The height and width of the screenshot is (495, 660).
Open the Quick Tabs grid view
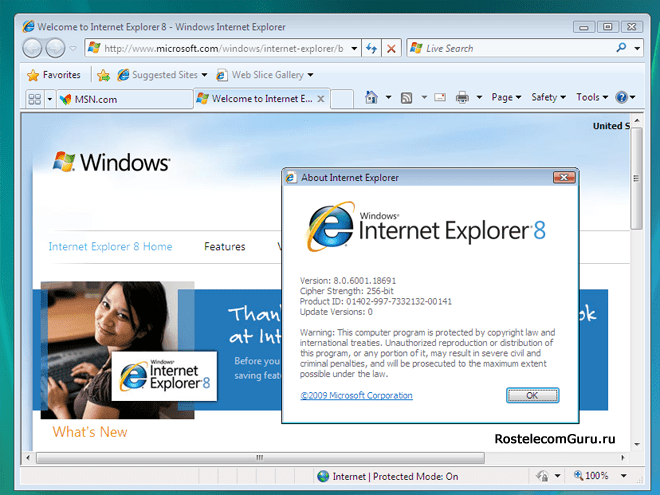34,99
